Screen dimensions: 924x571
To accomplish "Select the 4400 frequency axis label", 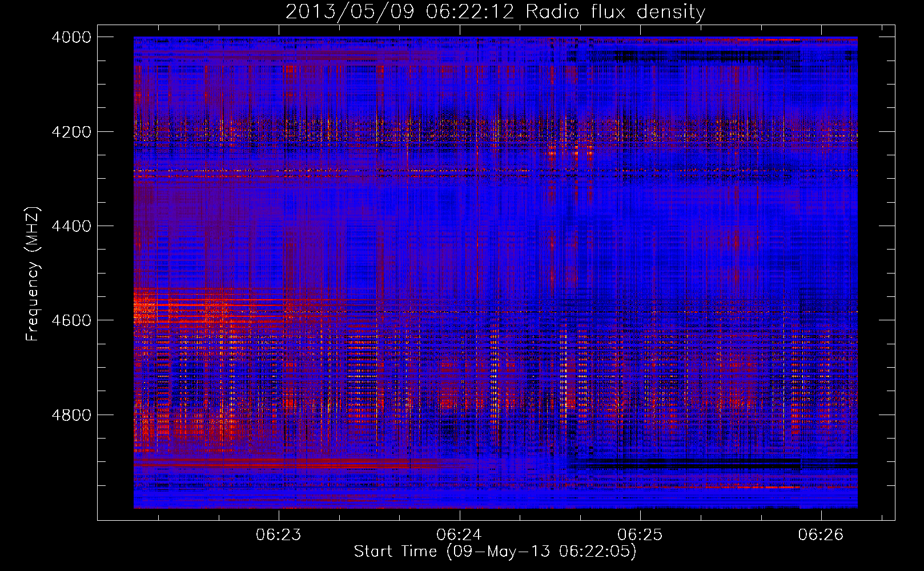I will pos(71,226).
